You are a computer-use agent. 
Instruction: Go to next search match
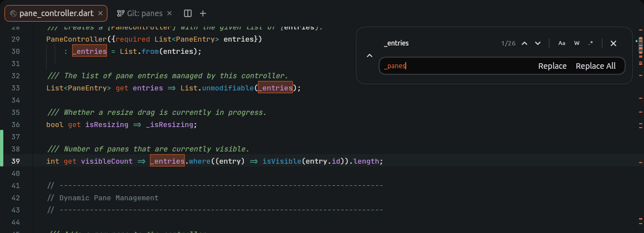538,43
